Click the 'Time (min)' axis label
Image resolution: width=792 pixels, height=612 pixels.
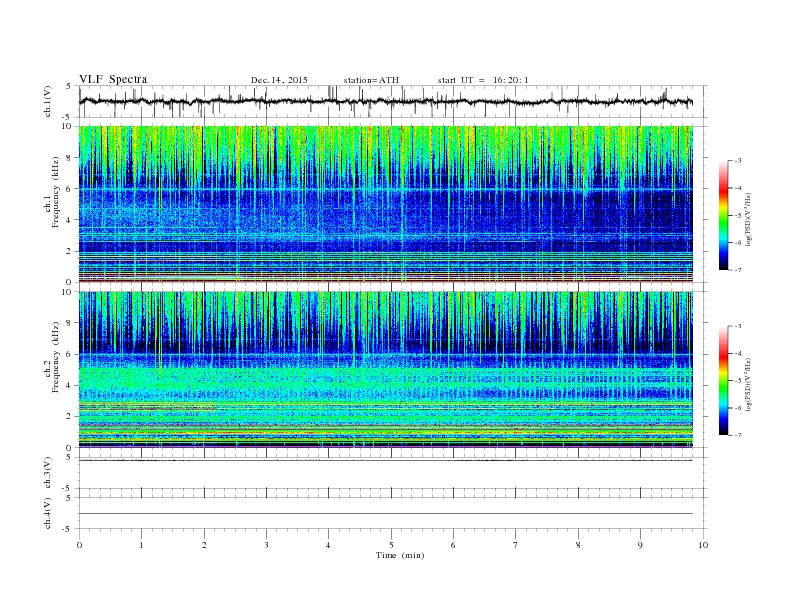400,555
